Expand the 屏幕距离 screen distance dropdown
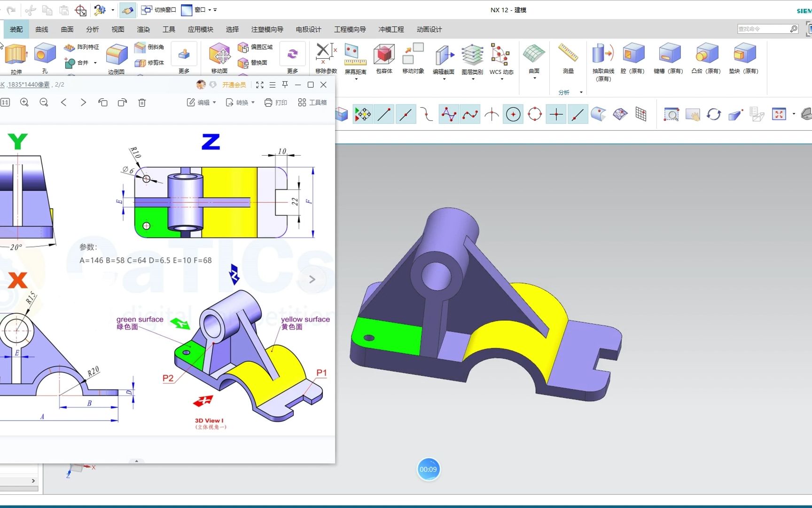This screenshot has width=812, height=508. 356,79
